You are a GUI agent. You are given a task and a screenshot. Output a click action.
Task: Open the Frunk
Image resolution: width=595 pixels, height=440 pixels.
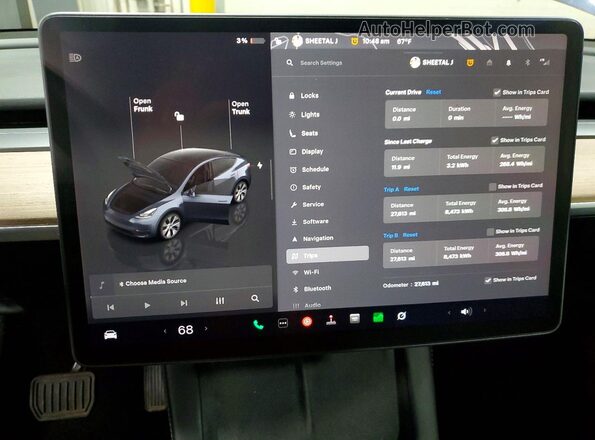143,105
